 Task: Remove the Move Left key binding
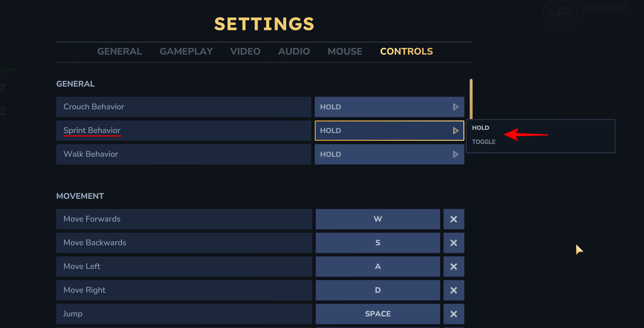[454, 267]
